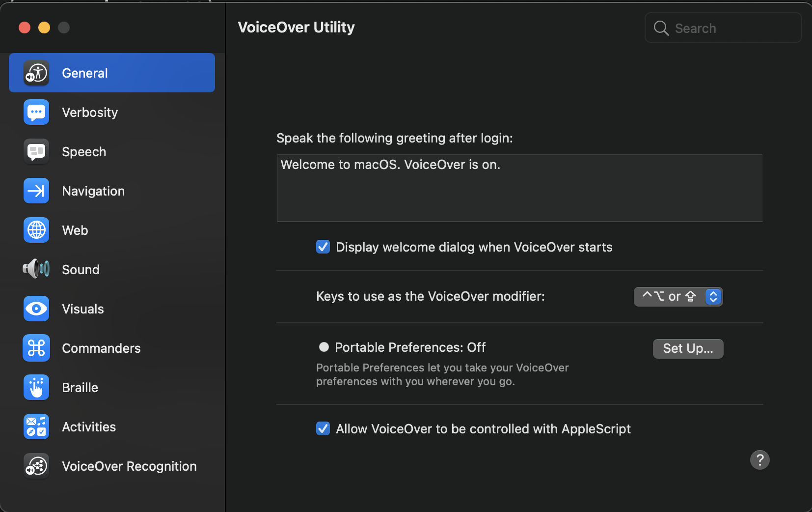Click the login greeting text box
This screenshot has width=812, height=512.
519,188
